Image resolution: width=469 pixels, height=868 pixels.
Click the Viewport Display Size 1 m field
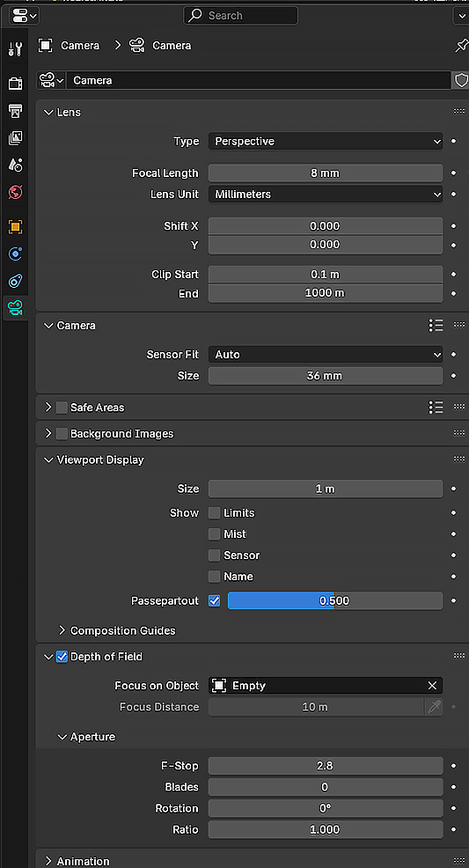[x=326, y=489]
